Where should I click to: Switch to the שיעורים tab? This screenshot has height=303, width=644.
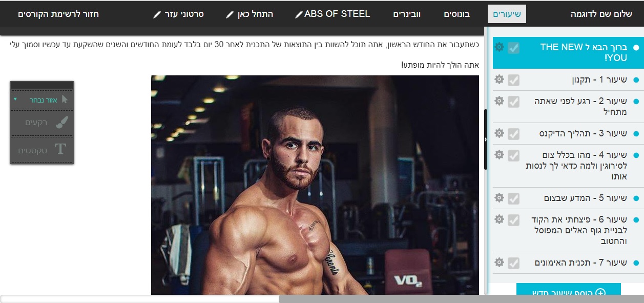point(507,14)
